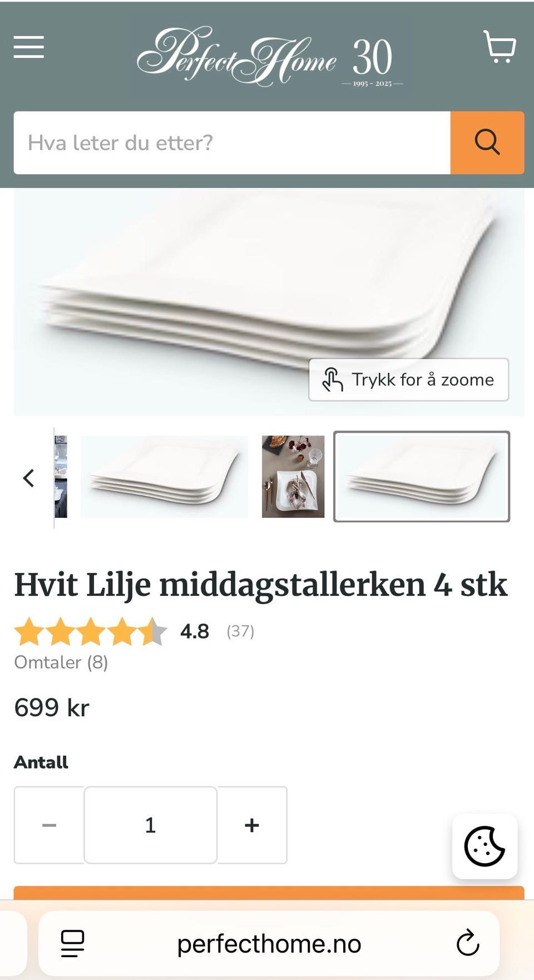Click the orange search magnifier button

[487, 142]
